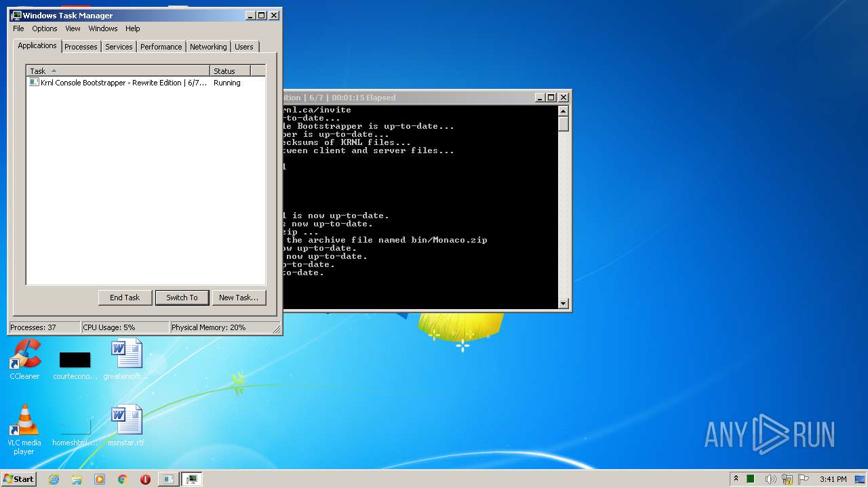Viewport: 868px width, 488px height.
Task: Sort the list by Task column header
Action: (x=118, y=70)
